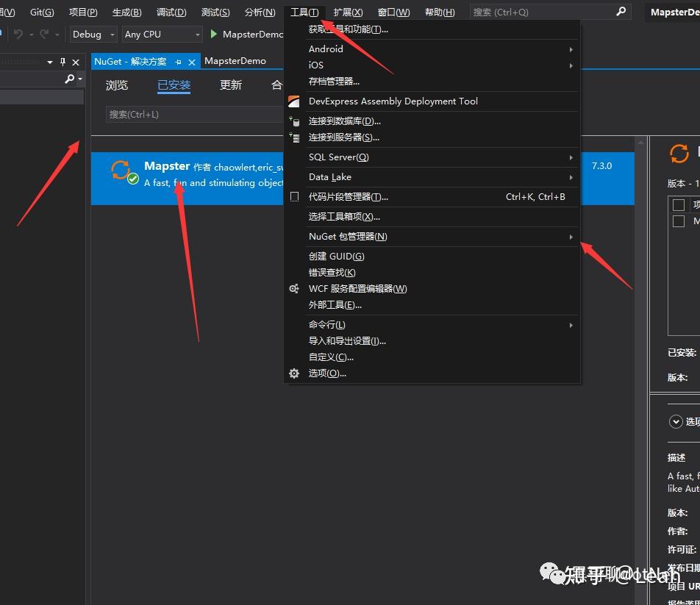The width and height of the screenshot is (700, 605).
Task: Open the 扩展(X) menu
Action: click(x=349, y=12)
